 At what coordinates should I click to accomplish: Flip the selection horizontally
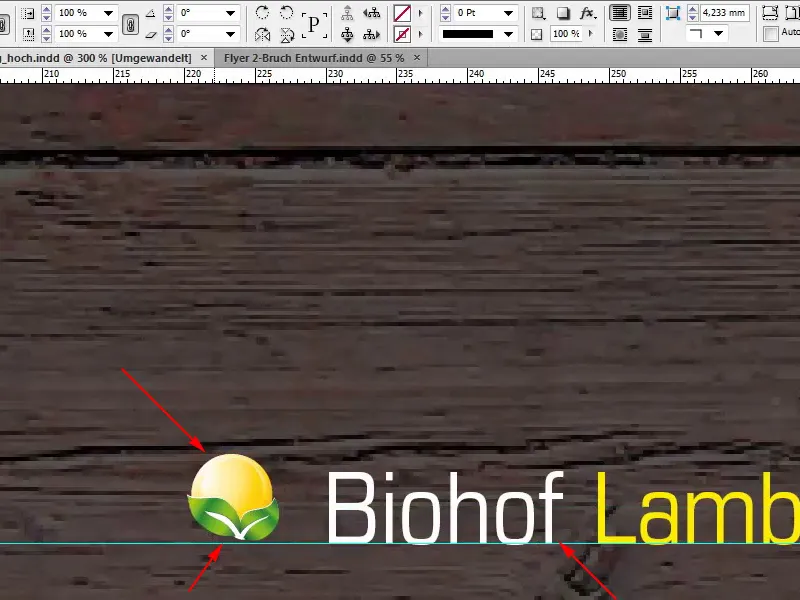pyautogui.click(x=262, y=35)
